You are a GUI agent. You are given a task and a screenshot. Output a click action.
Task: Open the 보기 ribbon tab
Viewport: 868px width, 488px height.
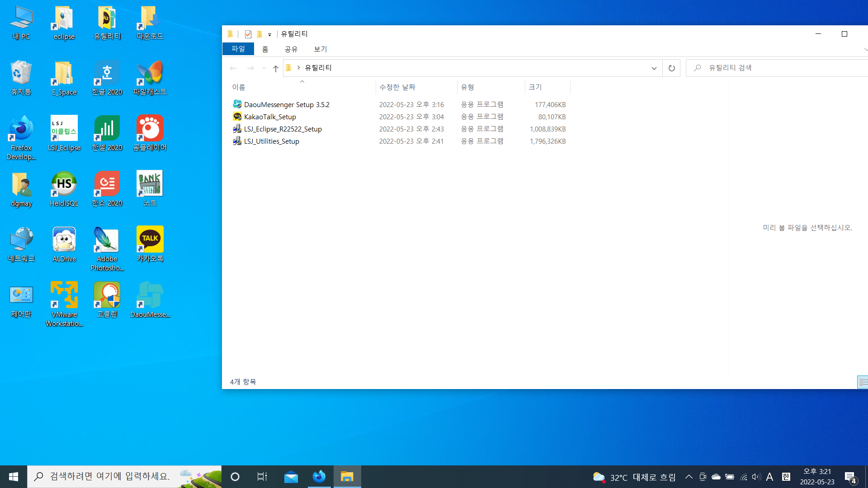320,49
